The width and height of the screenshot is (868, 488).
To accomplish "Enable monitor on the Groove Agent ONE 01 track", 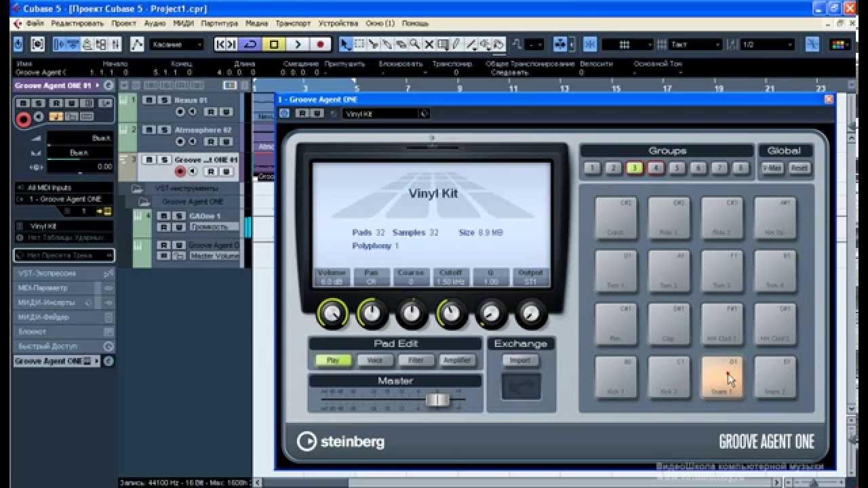I will (193, 171).
